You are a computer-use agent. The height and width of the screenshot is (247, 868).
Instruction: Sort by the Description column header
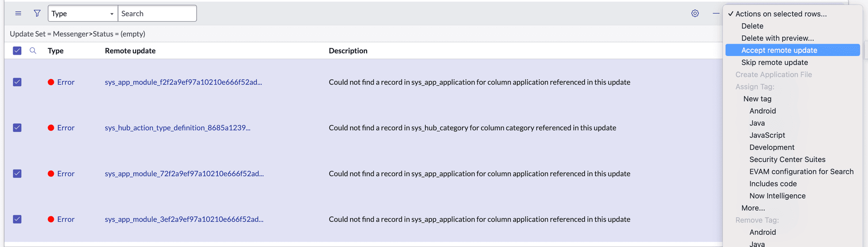(x=348, y=51)
